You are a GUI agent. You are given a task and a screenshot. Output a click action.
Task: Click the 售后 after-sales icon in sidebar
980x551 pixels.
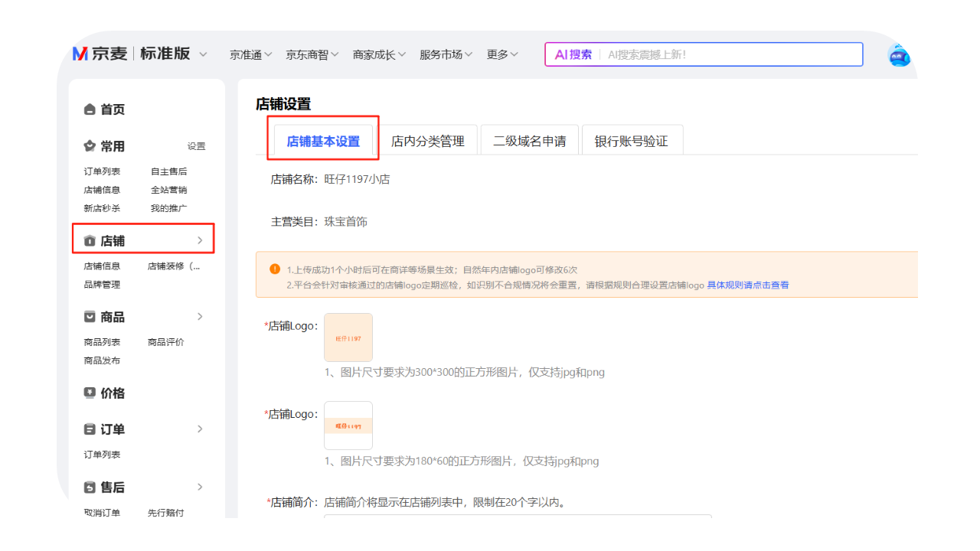pos(90,487)
